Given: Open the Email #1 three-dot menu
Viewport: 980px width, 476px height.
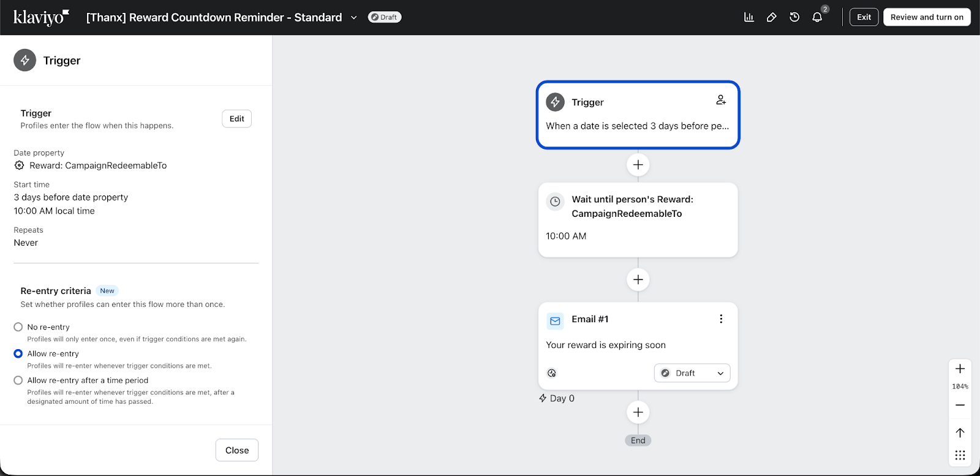Looking at the screenshot, I should tap(721, 319).
